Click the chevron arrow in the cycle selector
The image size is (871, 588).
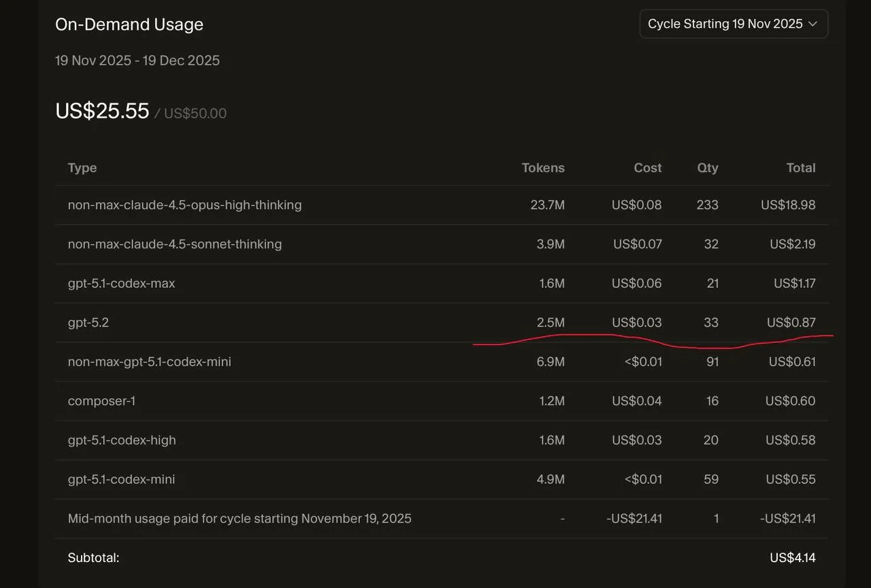[812, 24]
